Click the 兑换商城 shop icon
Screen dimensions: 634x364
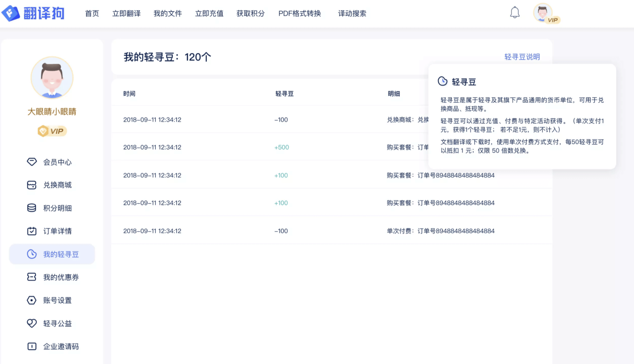[x=32, y=185]
